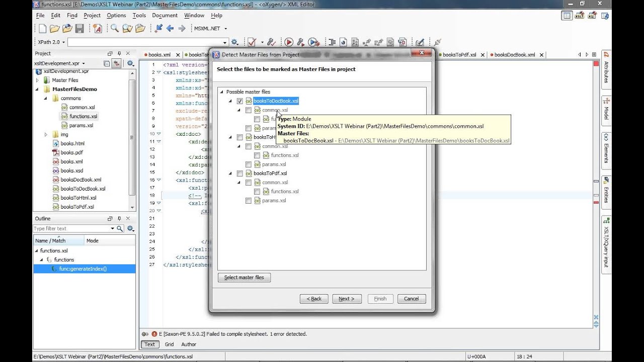Image resolution: width=644 pixels, height=362 pixels.
Task: Open XPath 2.0 version dropdown
Action: [50, 42]
